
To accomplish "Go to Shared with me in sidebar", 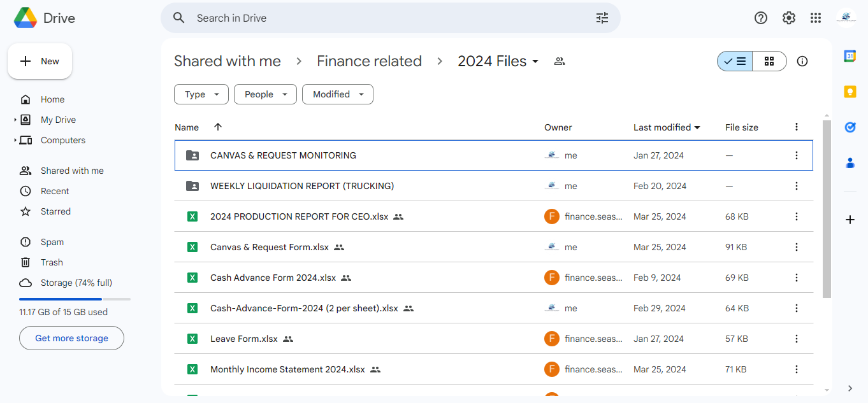I will click(72, 171).
